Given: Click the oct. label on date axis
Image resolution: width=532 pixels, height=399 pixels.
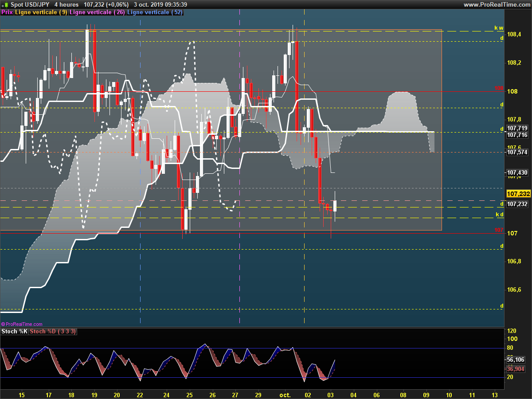Looking at the screenshot, I should (x=285, y=395).
